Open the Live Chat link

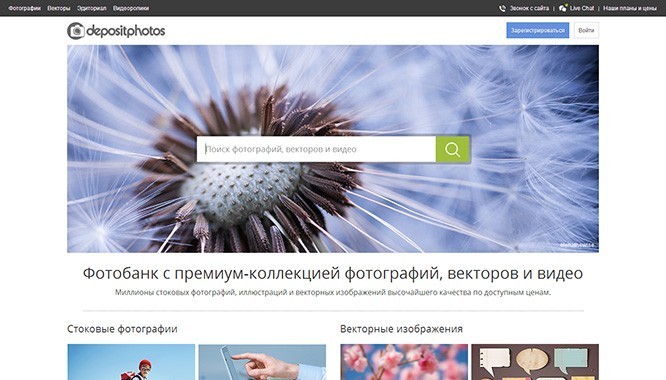pyautogui.click(x=582, y=8)
